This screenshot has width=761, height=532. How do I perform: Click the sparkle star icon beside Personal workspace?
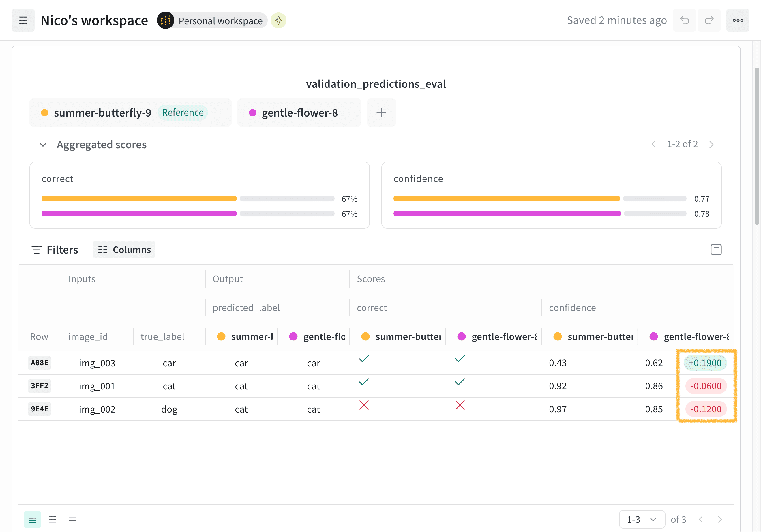[x=278, y=20]
